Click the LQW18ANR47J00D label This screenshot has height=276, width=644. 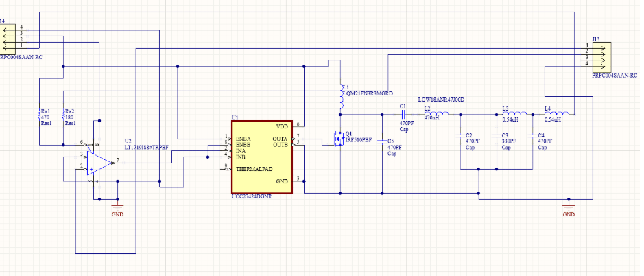pyautogui.click(x=441, y=100)
